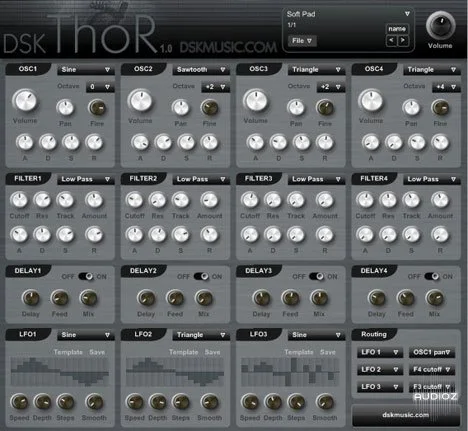Open Routing OSC1 pan destination dropdown
Viewport: 468px width, 431px height.
tap(432, 352)
